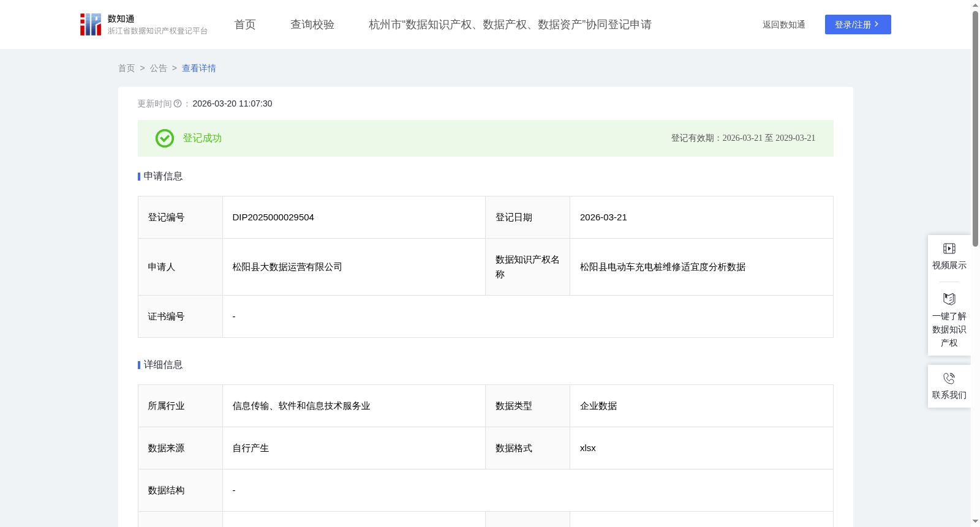The height and width of the screenshot is (527, 980).
Task: Click the 申请人 label cell
Action: (180, 267)
